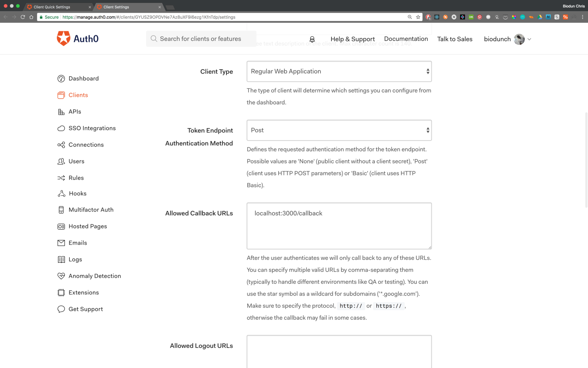The height and width of the screenshot is (368, 588).
Task: Click the Users people icon
Action: [61, 161]
